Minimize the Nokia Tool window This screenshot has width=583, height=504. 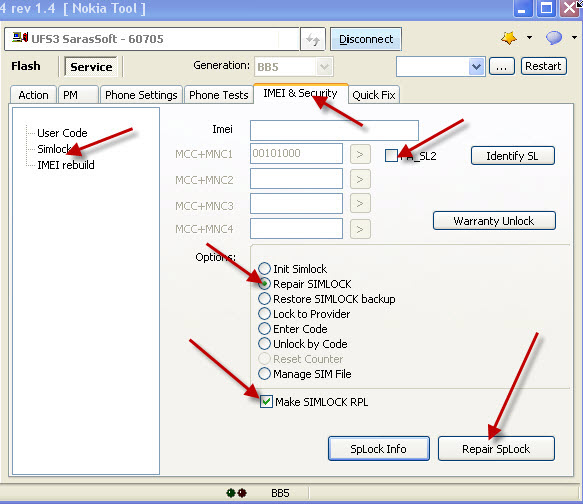(x=523, y=8)
